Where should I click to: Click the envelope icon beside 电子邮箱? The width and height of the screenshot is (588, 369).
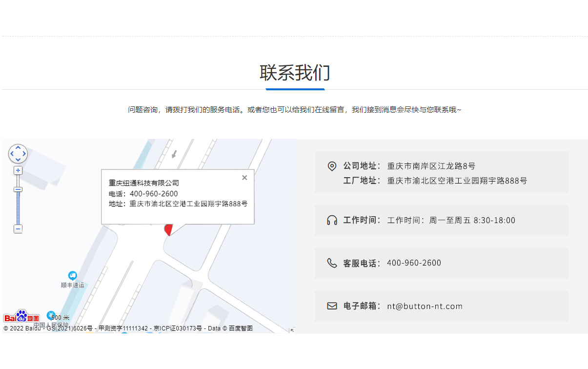332,306
